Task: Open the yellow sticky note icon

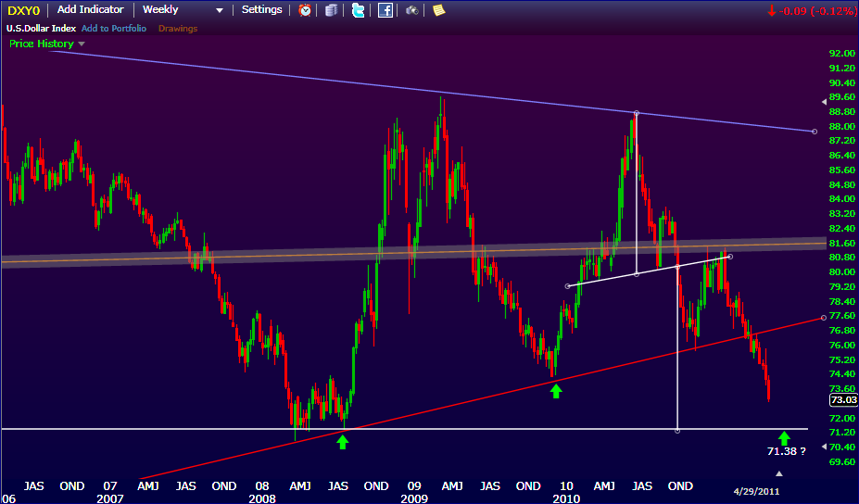Action: pos(439,10)
